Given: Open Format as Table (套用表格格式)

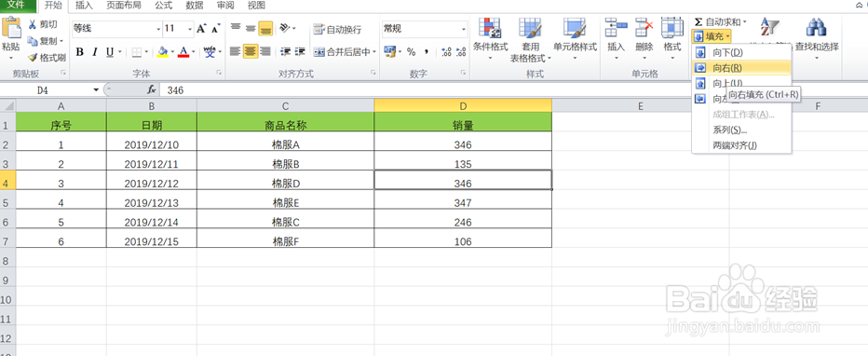Looking at the screenshot, I should point(530,39).
